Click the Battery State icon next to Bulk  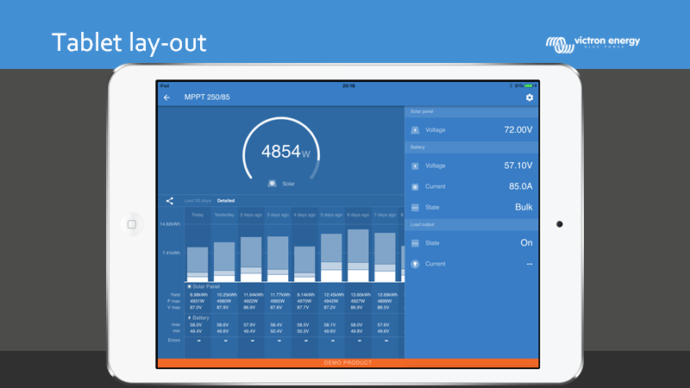click(415, 207)
